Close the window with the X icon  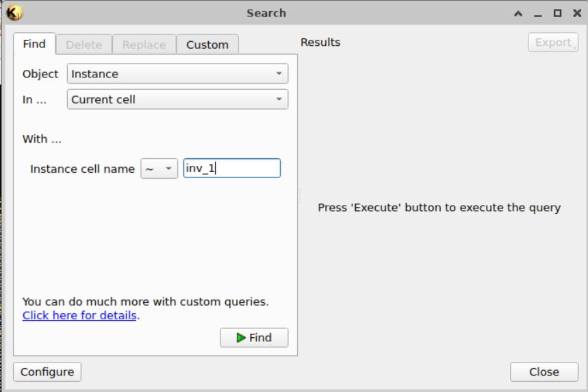coord(576,13)
